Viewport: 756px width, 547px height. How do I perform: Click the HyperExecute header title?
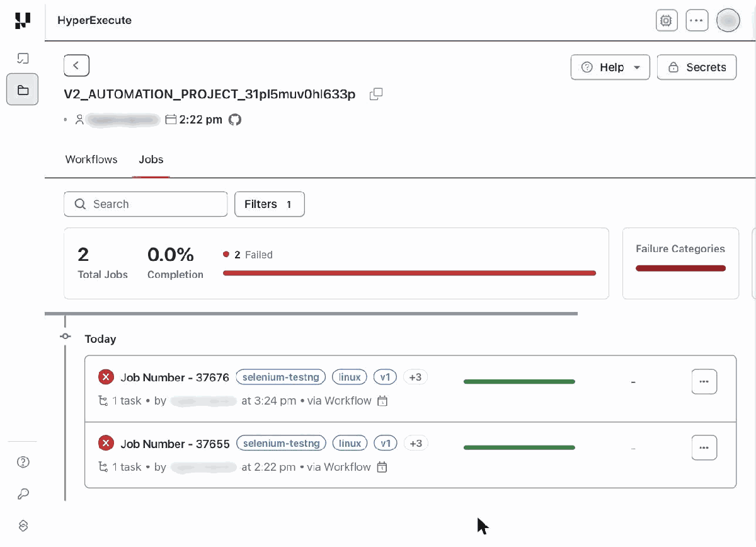pyautogui.click(x=94, y=20)
